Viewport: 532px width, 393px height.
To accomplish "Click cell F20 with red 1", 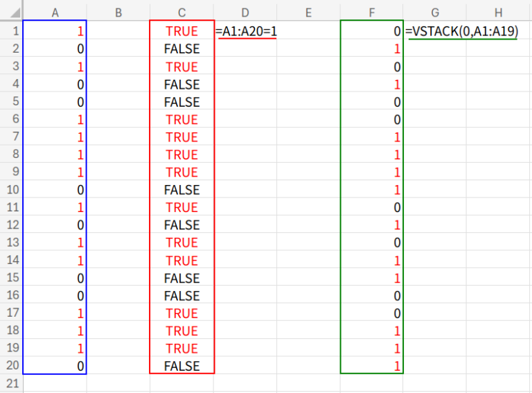I will click(x=371, y=366).
